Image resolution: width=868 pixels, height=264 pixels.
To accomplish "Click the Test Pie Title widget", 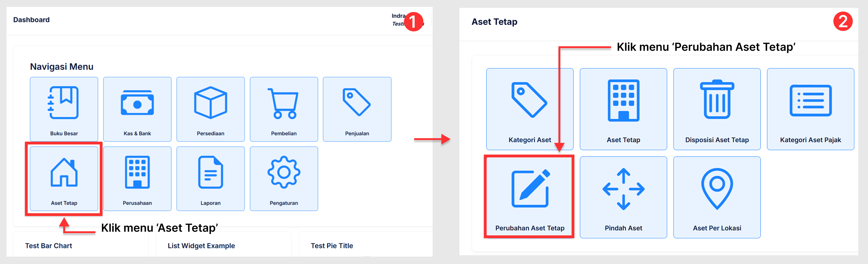I will click(x=332, y=246).
